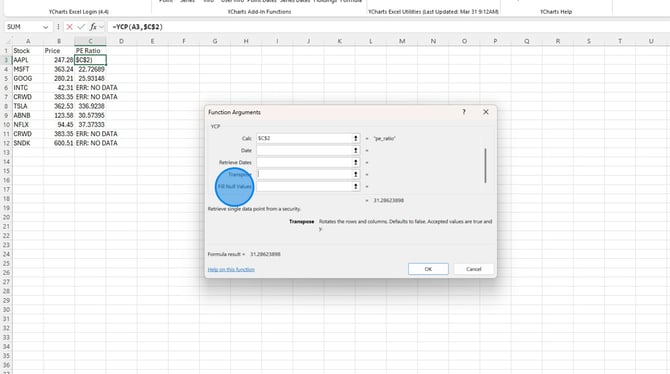
Task: Click the Name Box showing SUM
Action: [24, 27]
